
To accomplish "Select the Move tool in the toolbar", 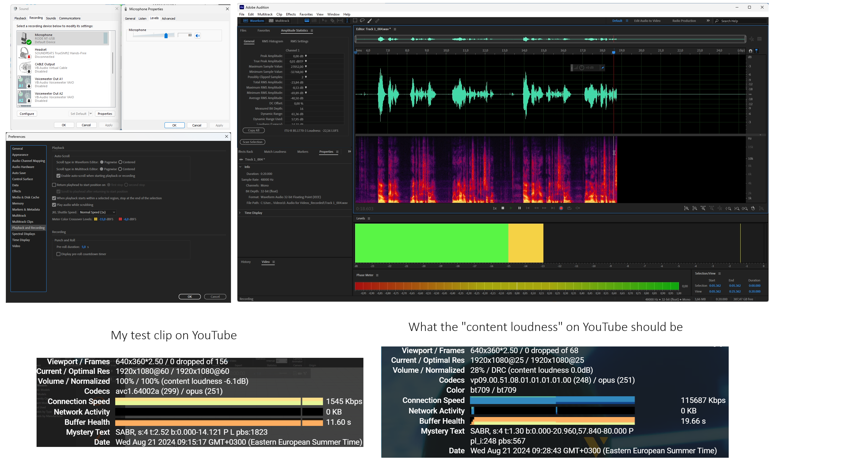I will [325, 21].
